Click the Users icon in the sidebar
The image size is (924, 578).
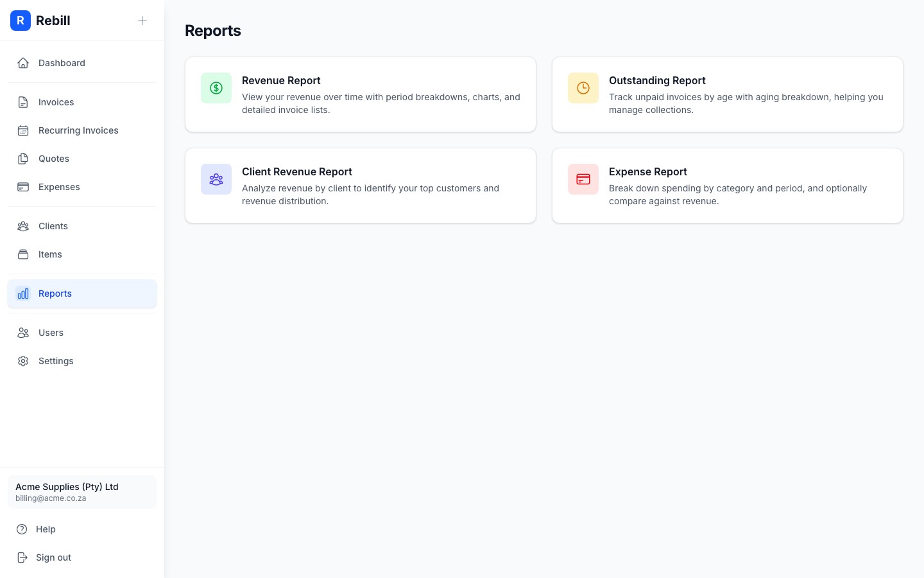pyautogui.click(x=23, y=333)
